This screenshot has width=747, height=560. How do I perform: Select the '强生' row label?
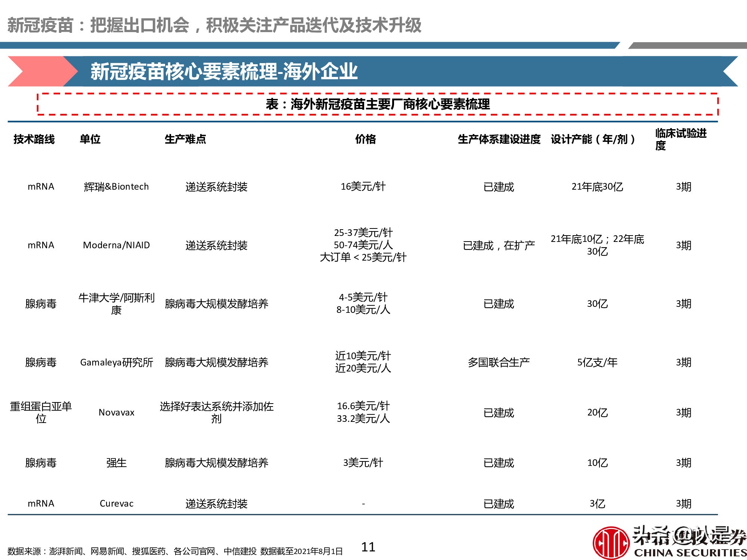(x=116, y=463)
